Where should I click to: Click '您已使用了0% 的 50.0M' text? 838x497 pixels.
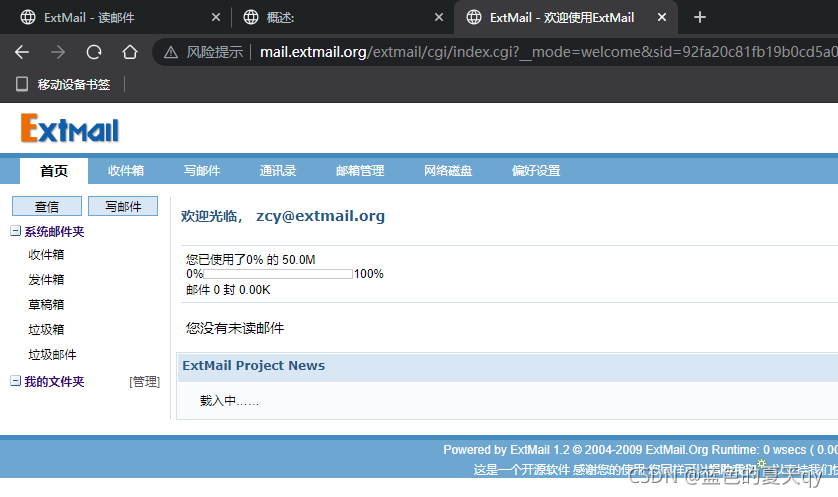click(x=250, y=260)
